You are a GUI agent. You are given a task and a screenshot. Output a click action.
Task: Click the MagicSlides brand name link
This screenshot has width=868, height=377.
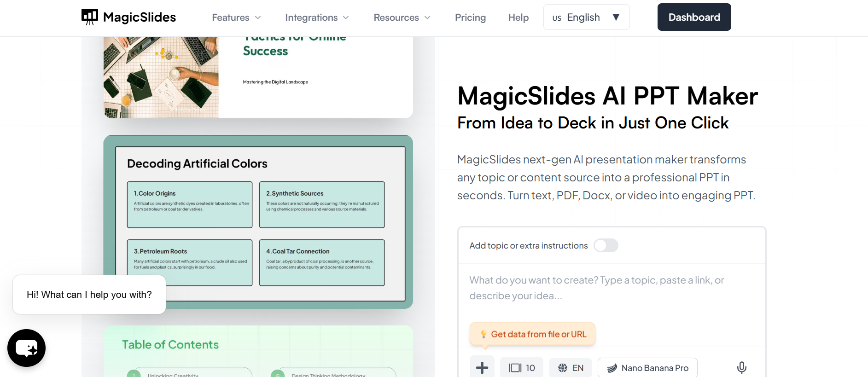[x=140, y=17]
